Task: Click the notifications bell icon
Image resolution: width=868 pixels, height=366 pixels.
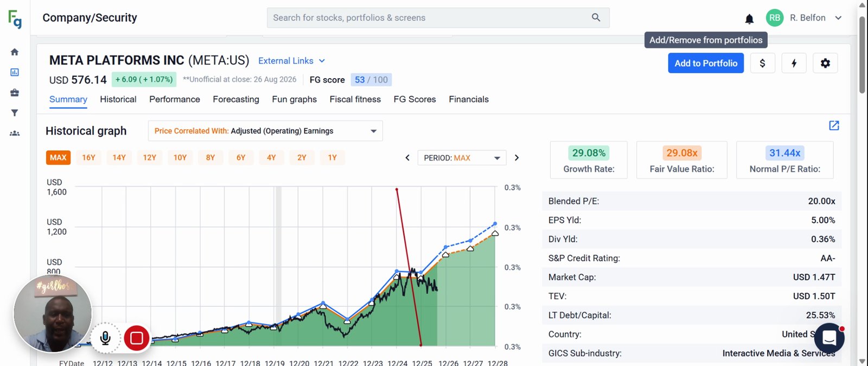Action: [x=749, y=19]
